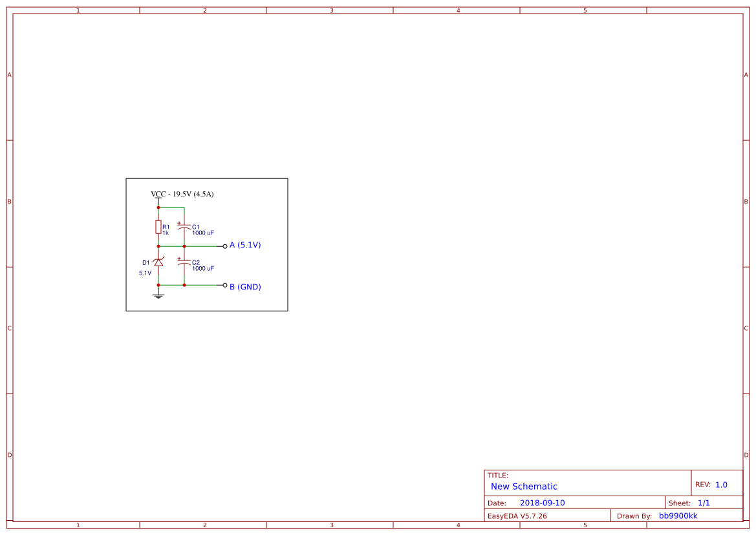Image resolution: width=756 pixels, height=535 pixels.
Task: Click the 5.1V label beside D1
Action: coord(146,273)
